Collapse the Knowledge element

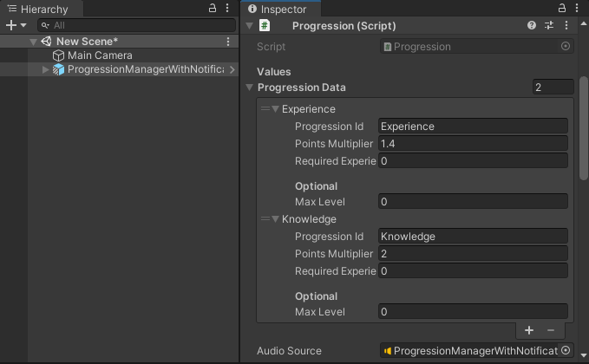(x=275, y=219)
